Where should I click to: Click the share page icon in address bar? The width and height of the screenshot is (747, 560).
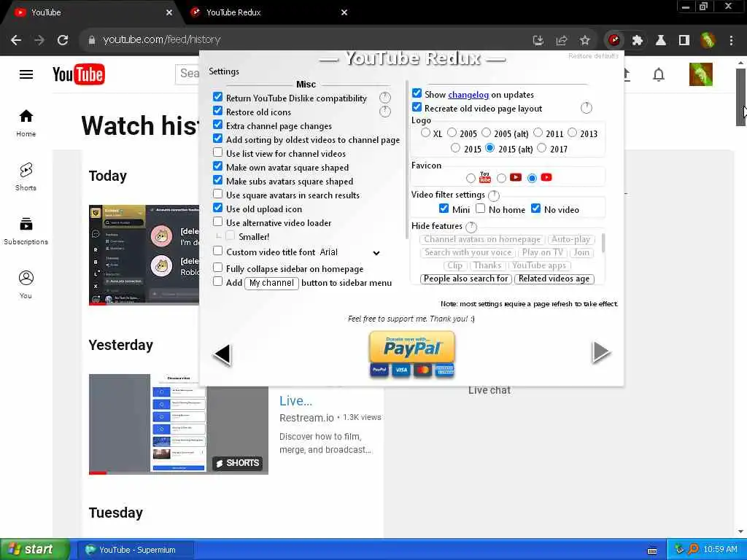pos(562,40)
